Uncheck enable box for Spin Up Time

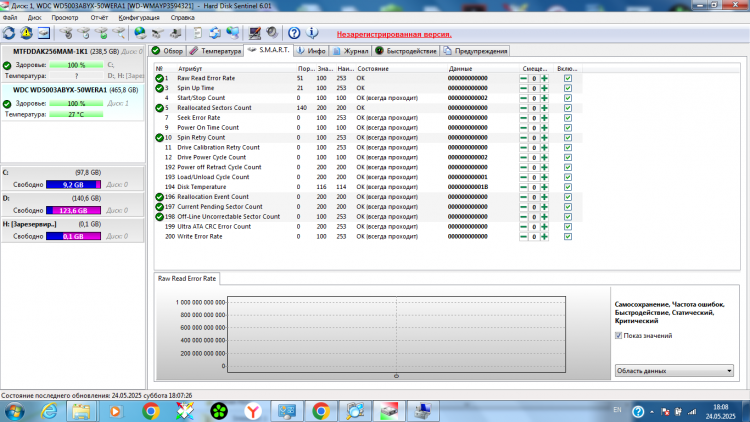pyautogui.click(x=568, y=88)
